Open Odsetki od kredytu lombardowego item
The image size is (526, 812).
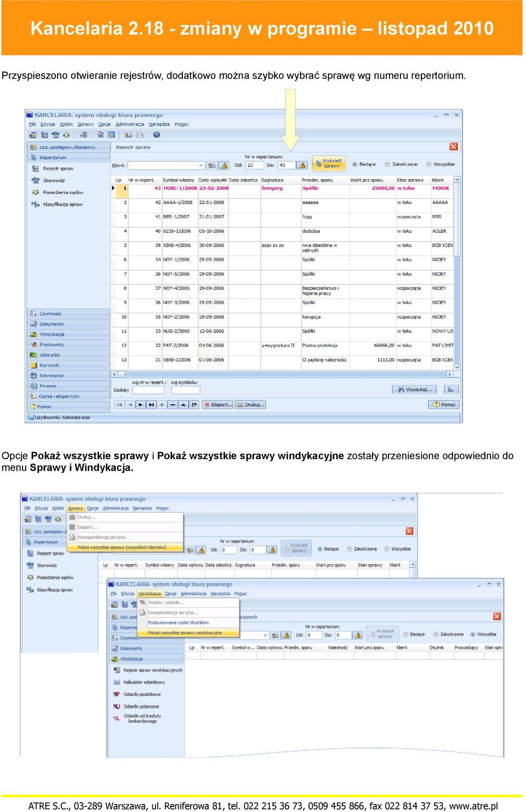pyautogui.click(x=137, y=718)
